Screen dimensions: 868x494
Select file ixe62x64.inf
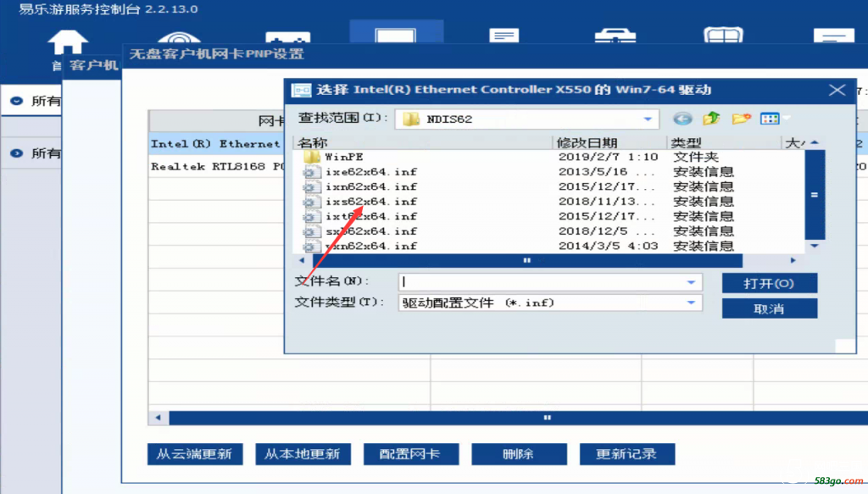[x=371, y=172]
